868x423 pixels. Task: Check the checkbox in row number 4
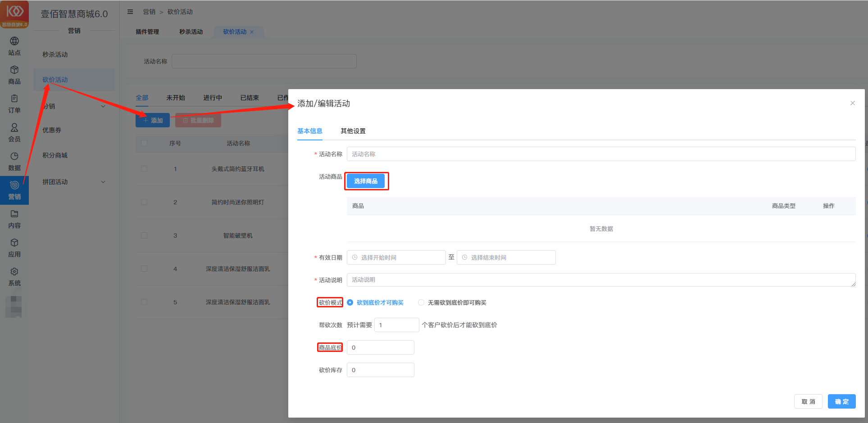click(x=144, y=269)
